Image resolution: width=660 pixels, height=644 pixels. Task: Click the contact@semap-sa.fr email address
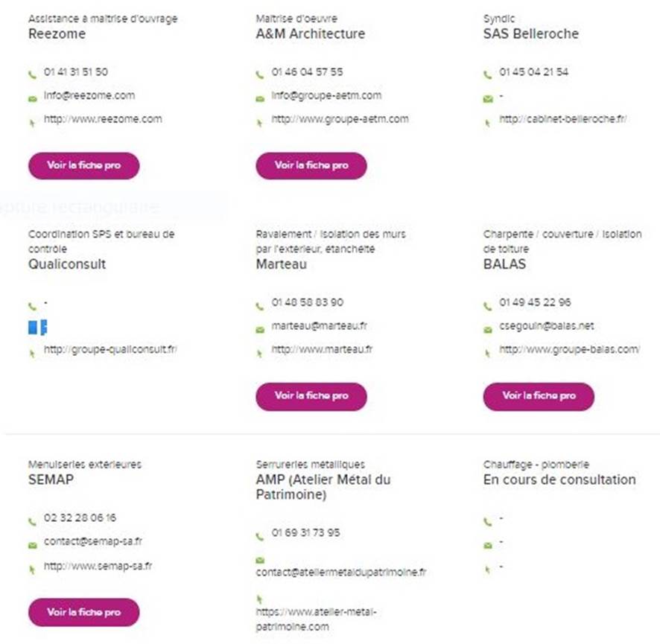93,541
